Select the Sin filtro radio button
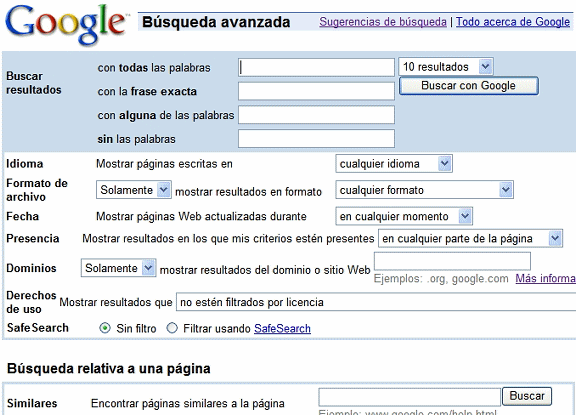The height and width of the screenshot is (415, 576). [x=105, y=328]
